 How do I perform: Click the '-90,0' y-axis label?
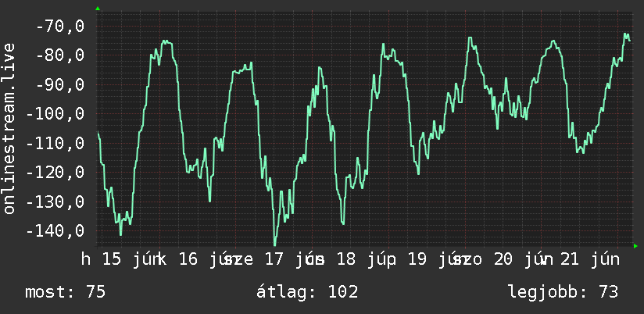pos(60,84)
